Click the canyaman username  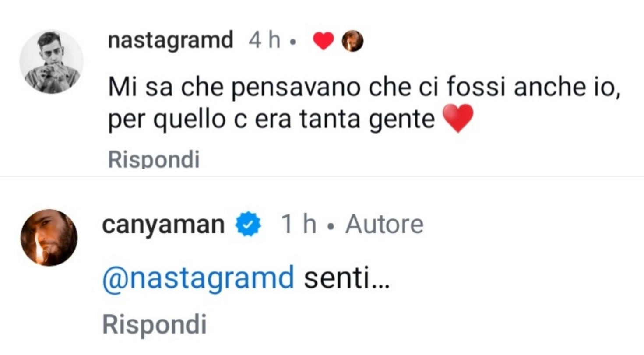pos(163,225)
